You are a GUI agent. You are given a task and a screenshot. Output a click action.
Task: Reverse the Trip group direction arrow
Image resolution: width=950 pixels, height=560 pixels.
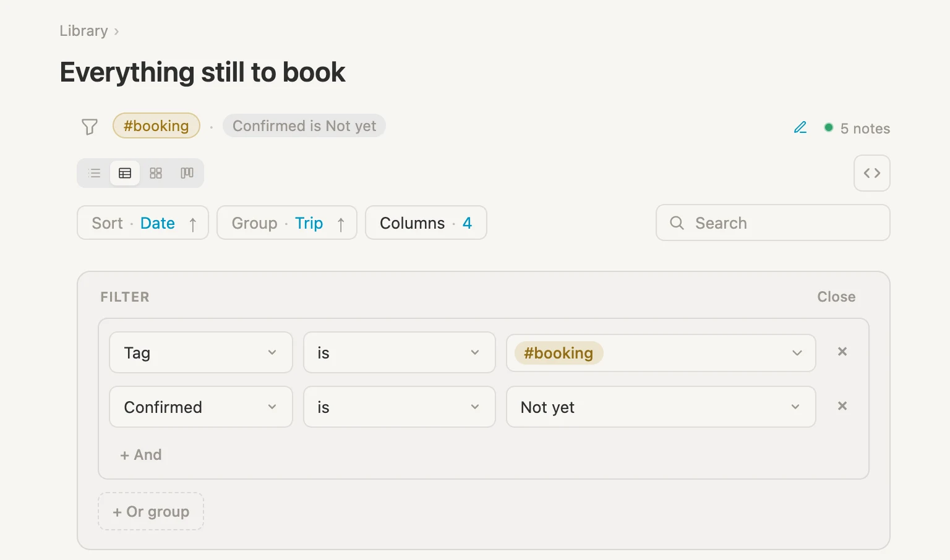(341, 224)
